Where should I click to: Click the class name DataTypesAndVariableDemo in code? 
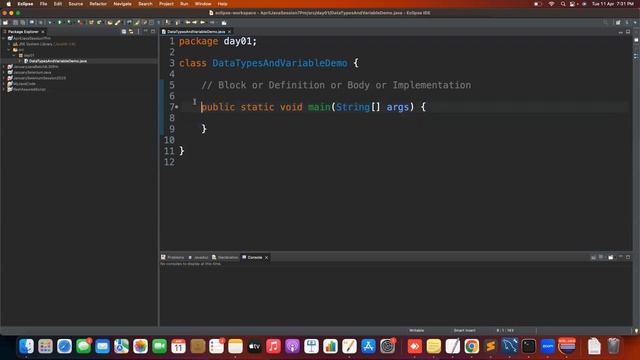coord(280,63)
